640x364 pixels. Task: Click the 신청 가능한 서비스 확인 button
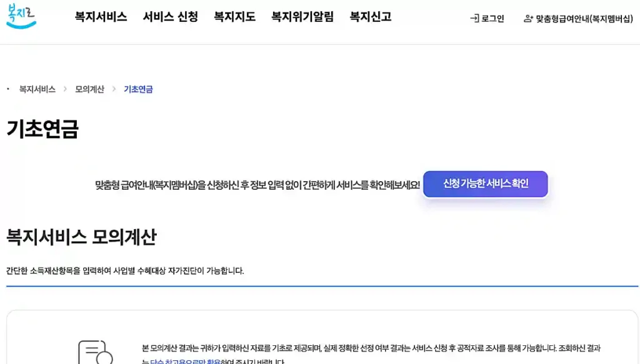(486, 184)
